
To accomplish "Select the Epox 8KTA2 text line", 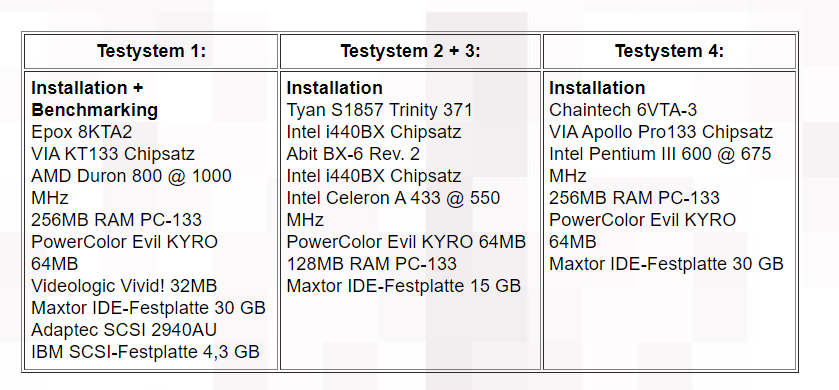I will 81,132.
